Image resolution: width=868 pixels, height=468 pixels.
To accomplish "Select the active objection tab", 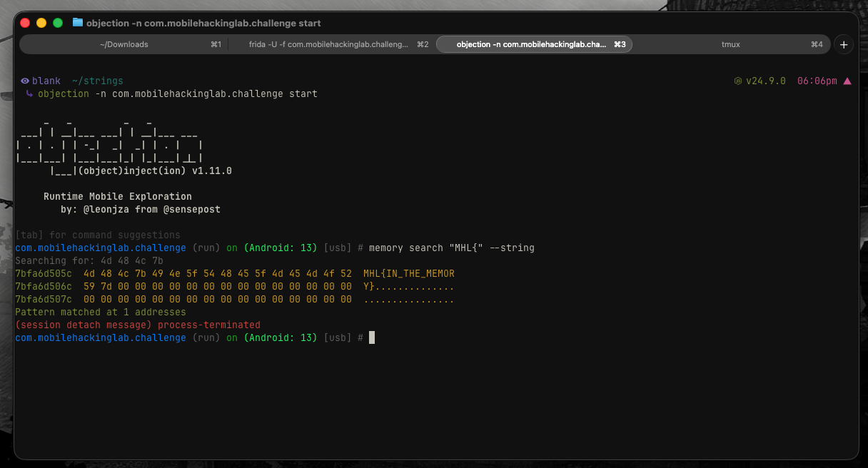I will pyautogui.click(x=531, y=44).
